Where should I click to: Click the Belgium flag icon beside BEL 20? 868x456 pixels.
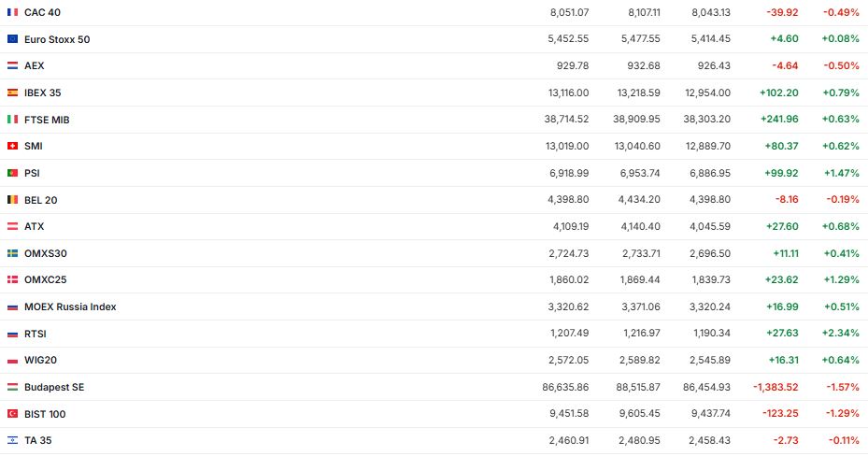pyautogui.click(x=12, y=200)
